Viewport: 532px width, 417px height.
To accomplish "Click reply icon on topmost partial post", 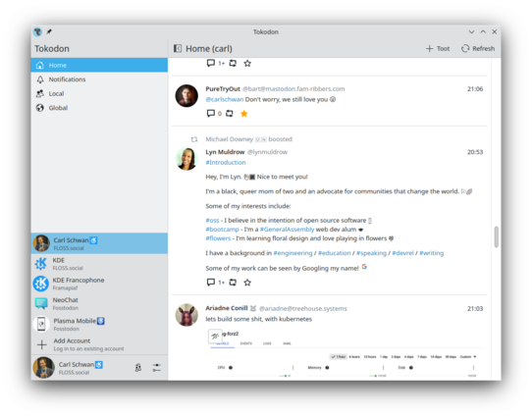I will point(211,63).
